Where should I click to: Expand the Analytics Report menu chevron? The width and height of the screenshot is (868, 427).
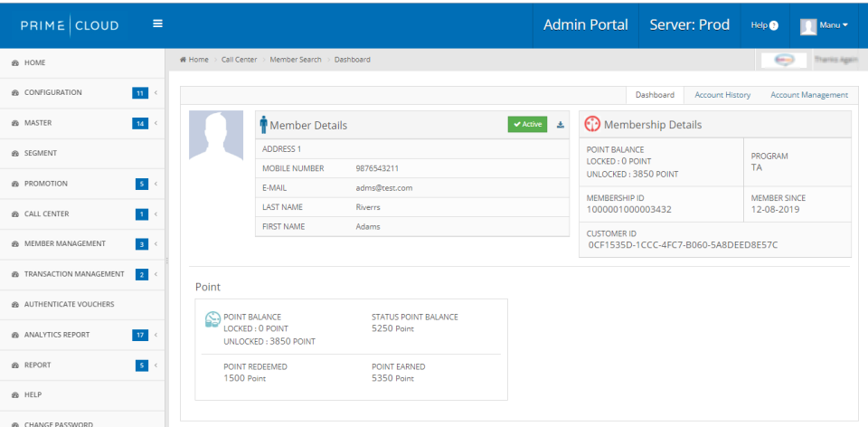point(156,335)
